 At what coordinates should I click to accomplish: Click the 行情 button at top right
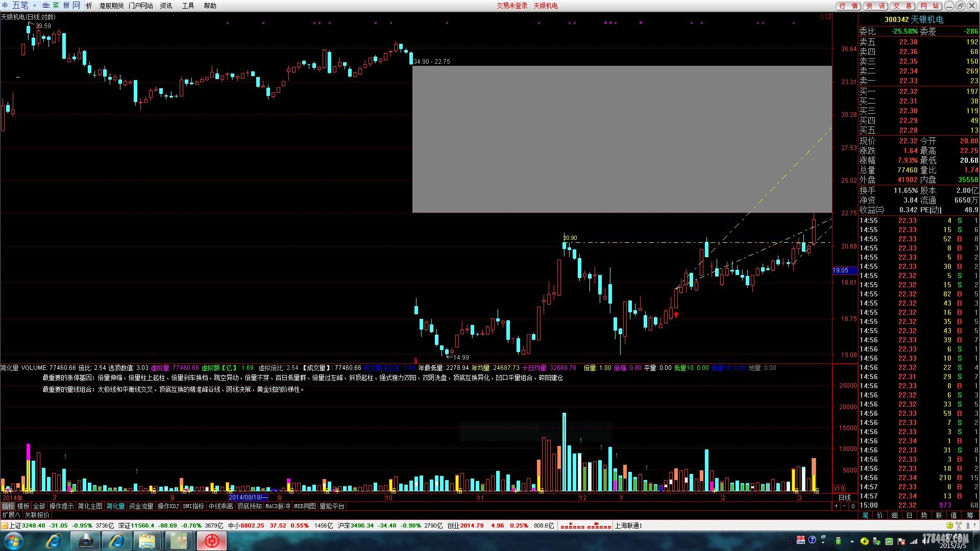(848, 6)
